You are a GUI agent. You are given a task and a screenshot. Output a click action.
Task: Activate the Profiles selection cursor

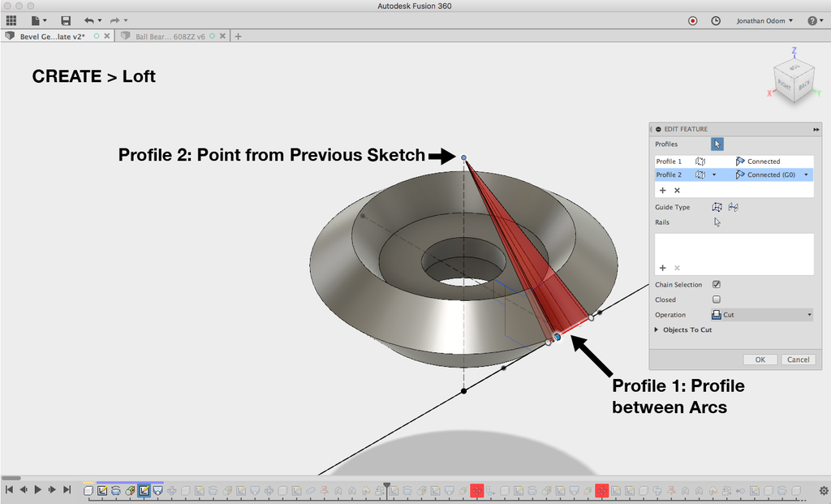coord(717,144)
